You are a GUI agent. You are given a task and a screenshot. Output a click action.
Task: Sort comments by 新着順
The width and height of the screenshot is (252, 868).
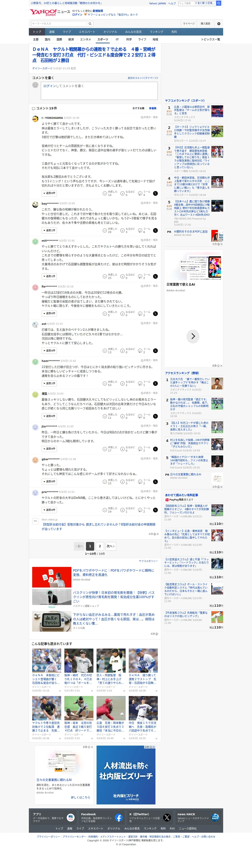[152, 108]
